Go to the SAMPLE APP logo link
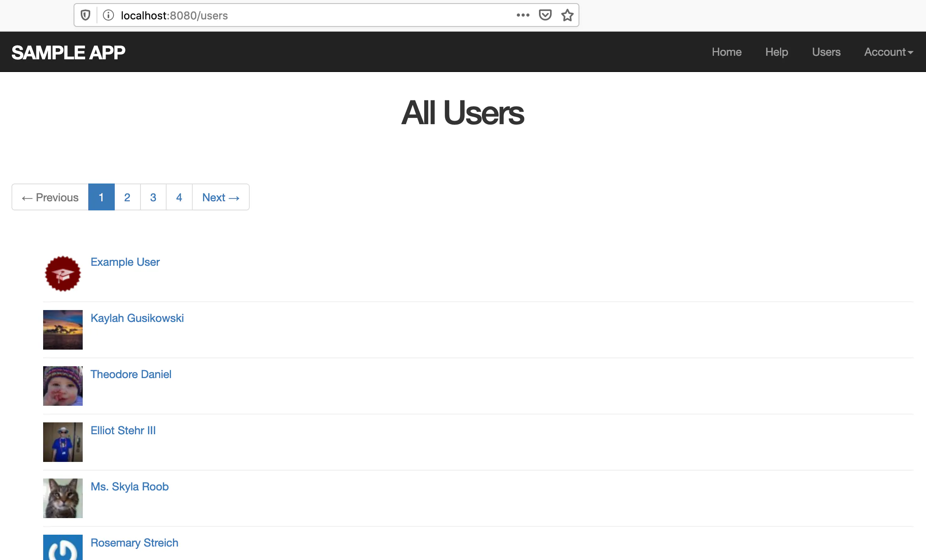The image size is (926, 560). (68, 53)
